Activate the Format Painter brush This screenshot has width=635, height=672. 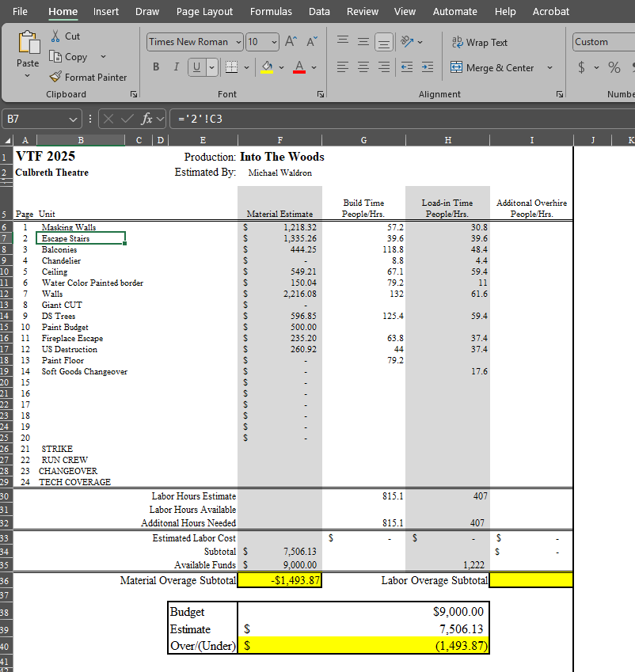[x=55, y=77]
